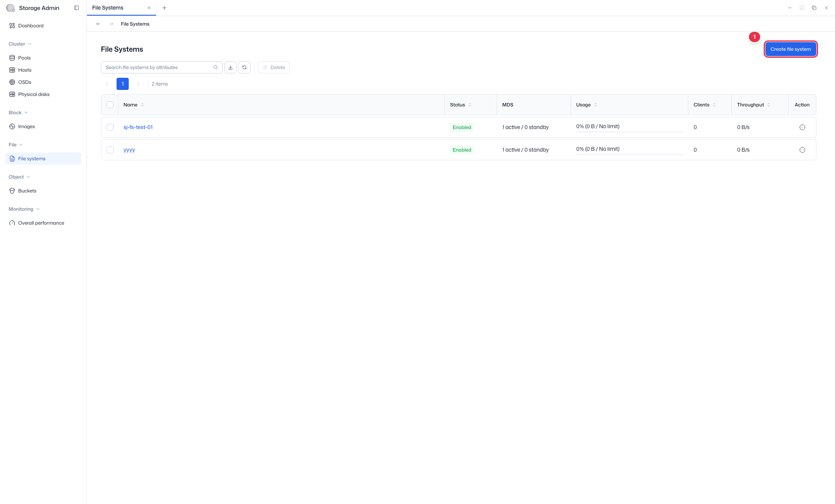The image size is (835, 504).
Task: Close the File Systems tab
Action: click(149, 8)
